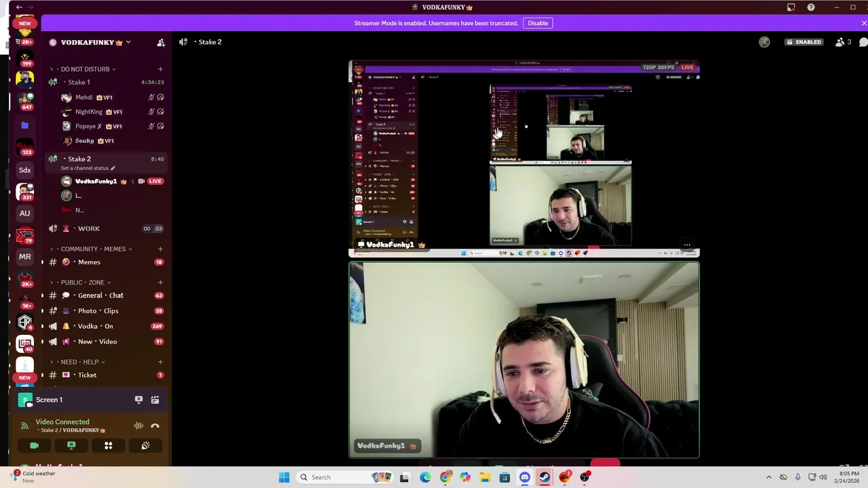The width and height of the screenshot is (868, 488).
Task: Disable Streamer Mode in the banner
Action: 538,23
